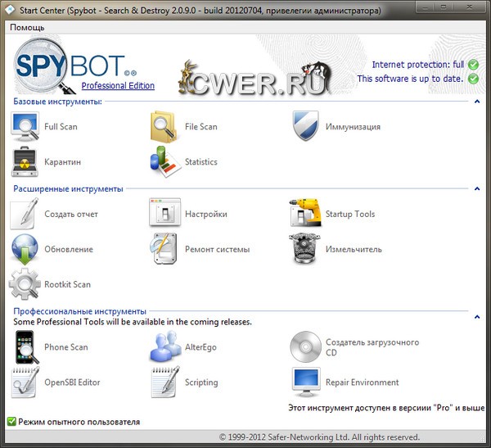
Task: Click Создатель загрузочного CD label
Action: (372, 347)
